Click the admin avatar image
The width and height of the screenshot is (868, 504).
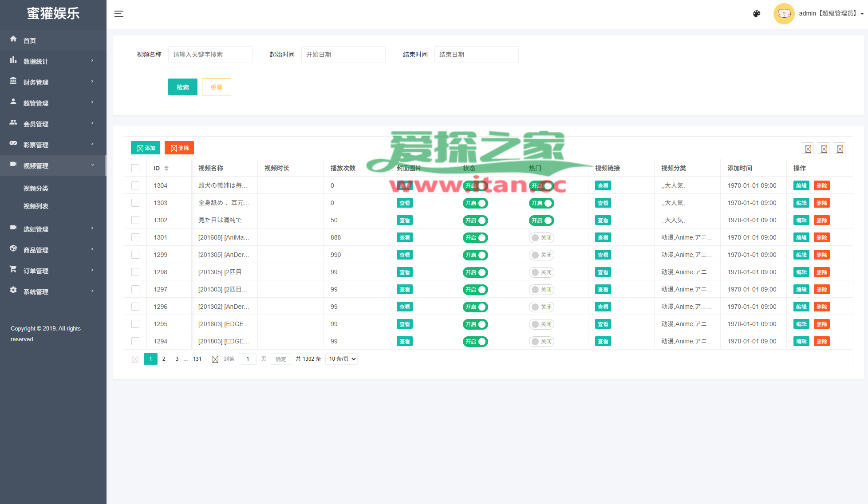(784, 14)
